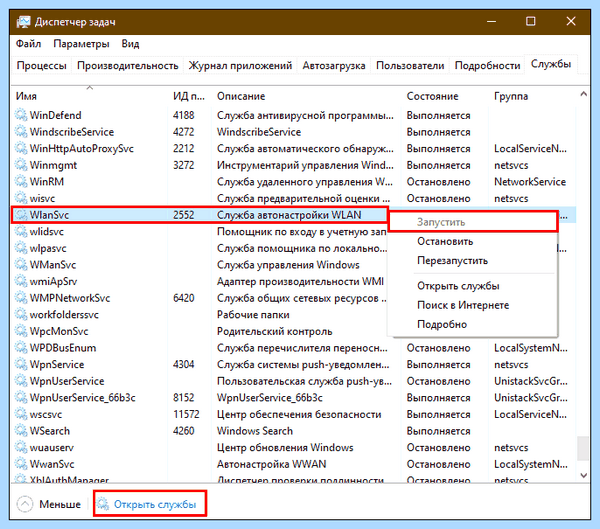
Task: Click the gear icon beside WpnUserService
Action: (21, 381)
